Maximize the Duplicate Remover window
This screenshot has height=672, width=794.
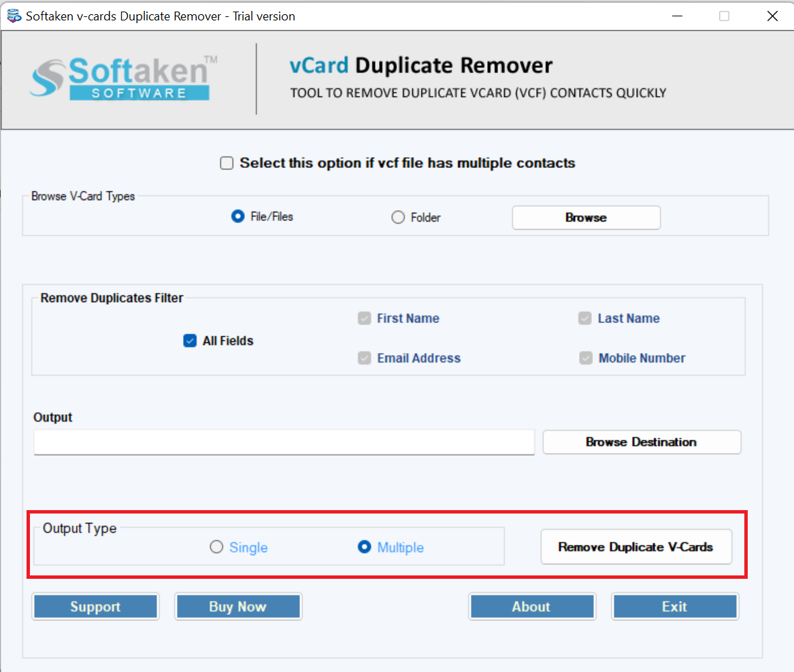point(724,16)
